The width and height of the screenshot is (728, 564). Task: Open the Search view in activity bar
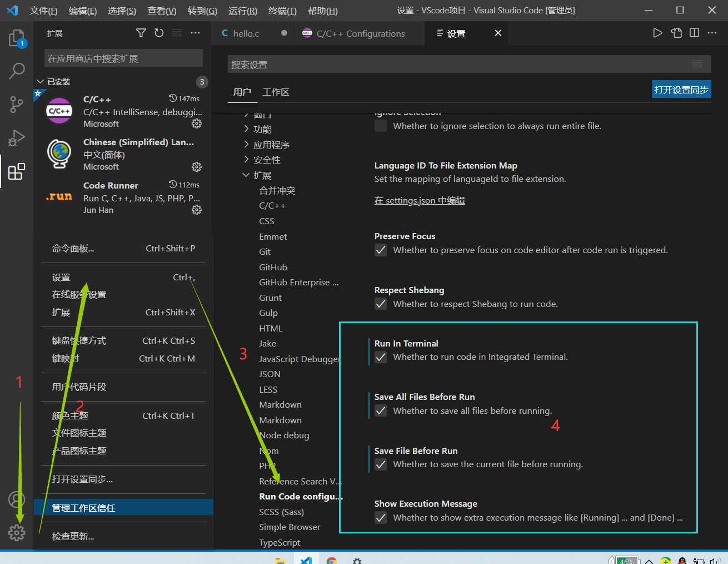(17, 71)
